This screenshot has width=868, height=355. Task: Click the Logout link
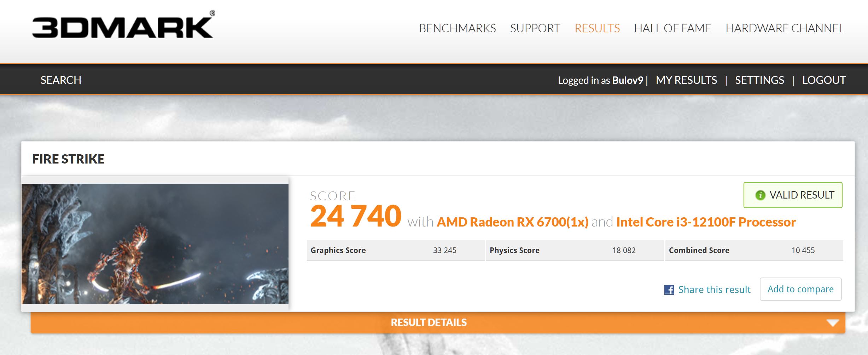[824, 80]
